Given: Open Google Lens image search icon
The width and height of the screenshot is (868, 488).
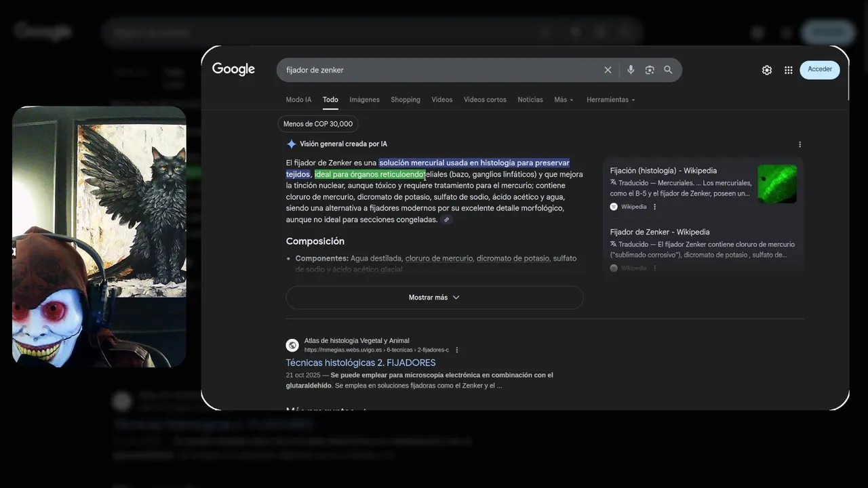Looking at the screenshot, I should [650, 70].
